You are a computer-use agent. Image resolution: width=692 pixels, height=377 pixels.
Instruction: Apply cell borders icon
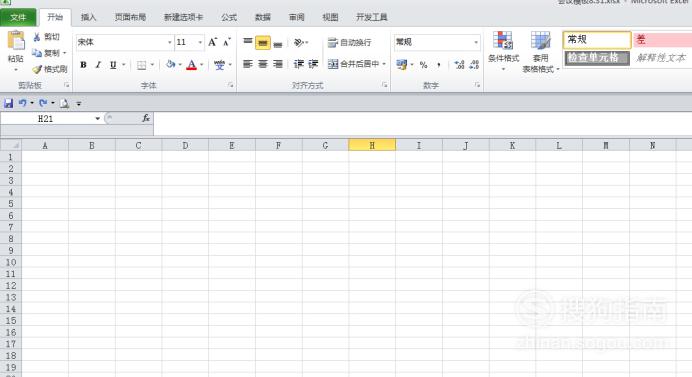pyautogui.click(x=142, y=65)
